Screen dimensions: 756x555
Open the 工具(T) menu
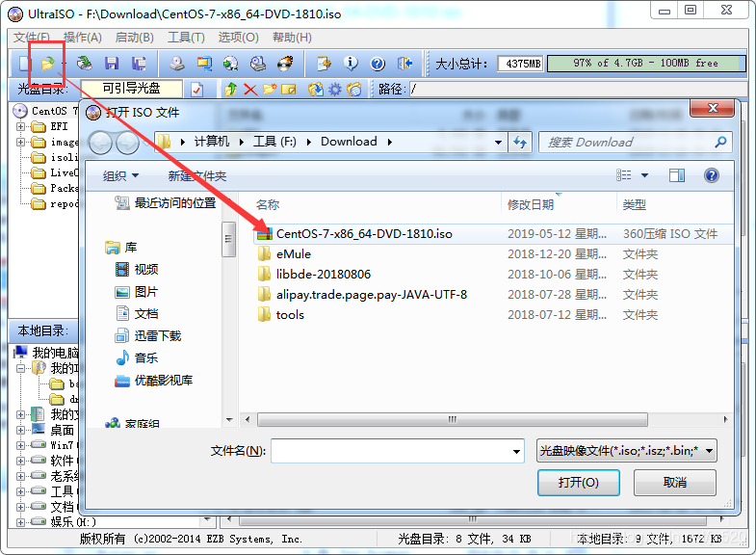186,38
